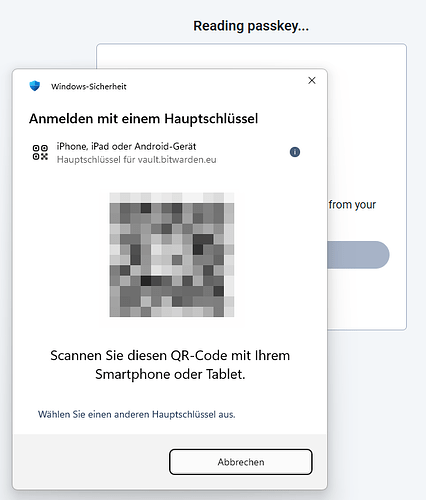Click the Abbrechen button
This screenshot has height=500, width=426.
(241, 462)
